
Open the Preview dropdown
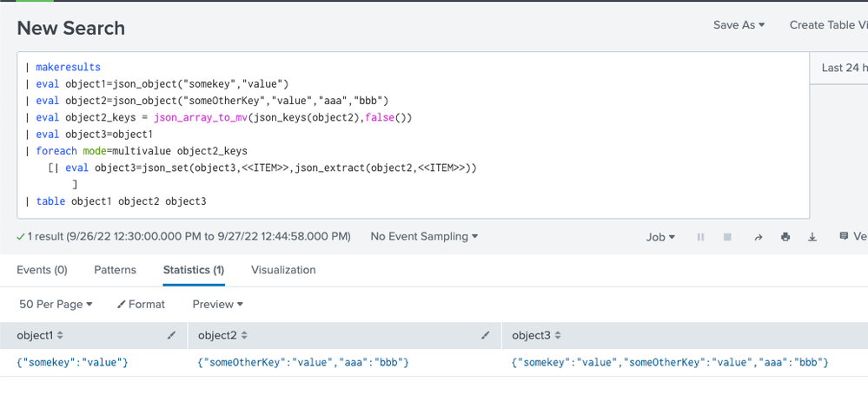217,304
